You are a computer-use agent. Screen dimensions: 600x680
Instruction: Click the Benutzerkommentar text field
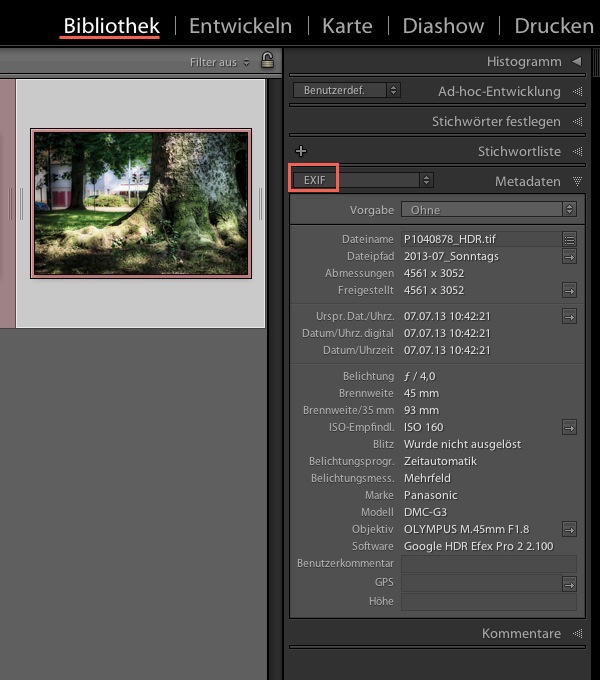point(488,564)
